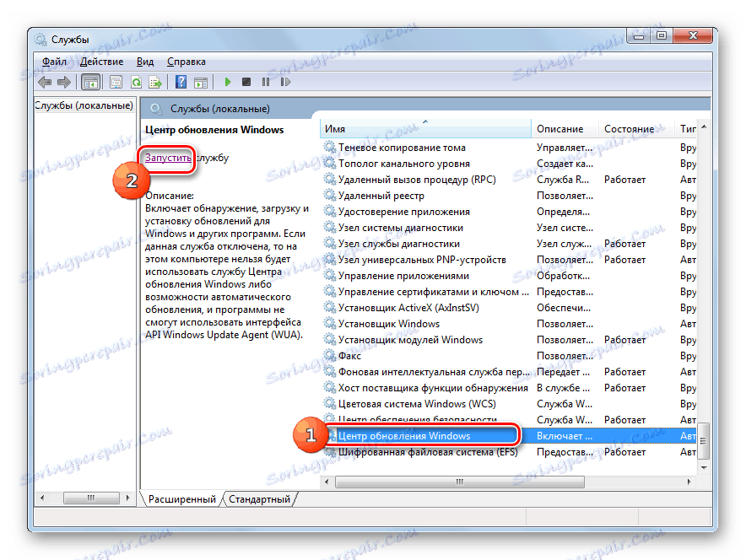
Task: Click the gear icon beside Теневое копирование тома
Action: pyautogui.click(x=330, y=148)
